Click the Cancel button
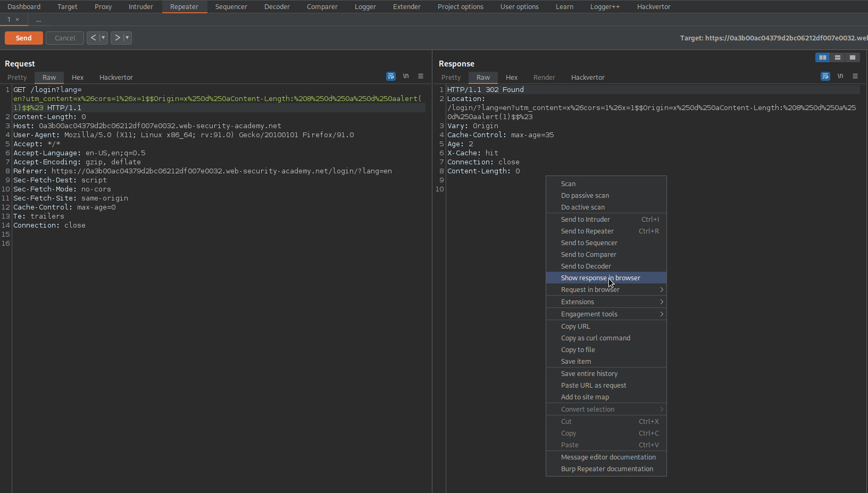 (65, 38)
